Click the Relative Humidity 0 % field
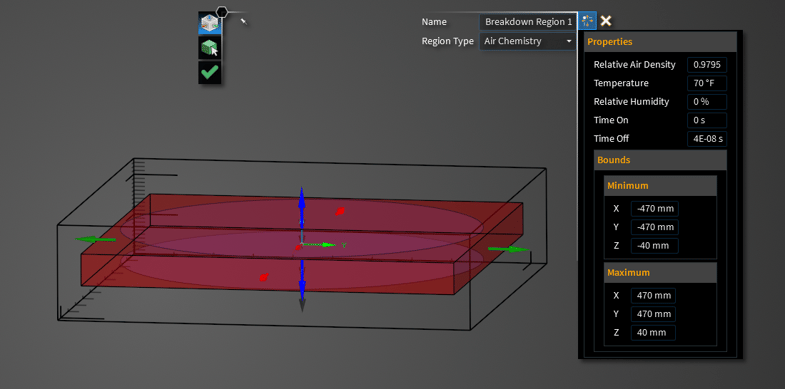The width and height of the screenshot is (785, 389). click(x=707, y=102)
